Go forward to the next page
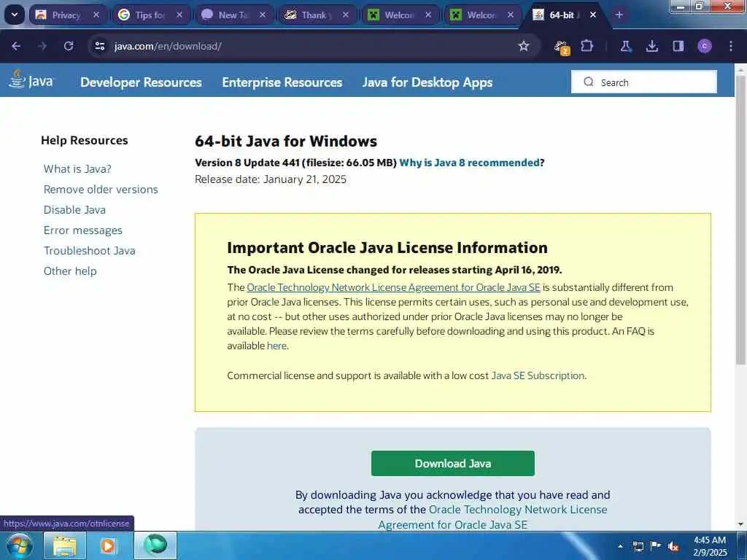The width and height of the screenshot is (747, 560). tap(42, 46)
